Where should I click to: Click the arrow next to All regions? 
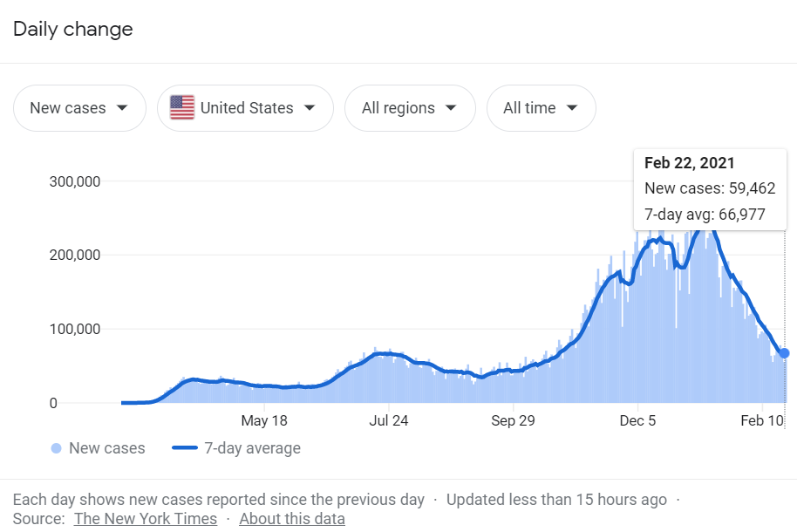[x=451, y=108]
